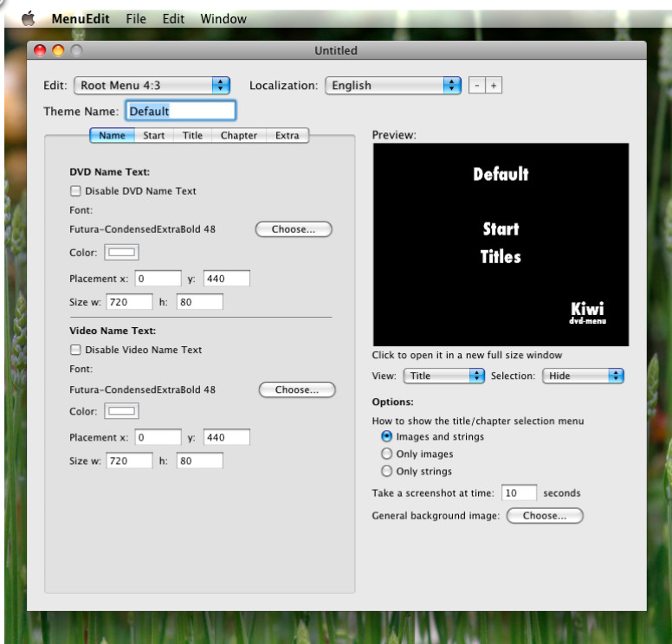
Task: Add a localization with the plus button
Action: click(x=494, y=86)
